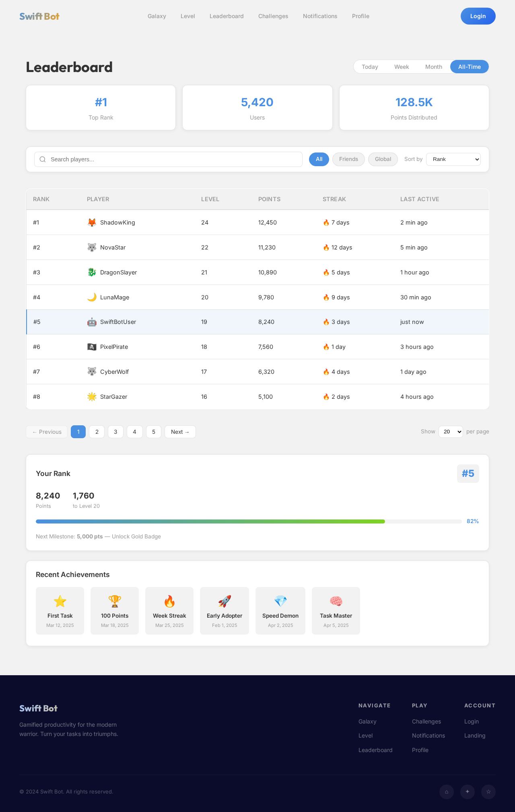Click the #5 rank badge
This screenshot has width=515, height=812.
click(x=468, y=474)
